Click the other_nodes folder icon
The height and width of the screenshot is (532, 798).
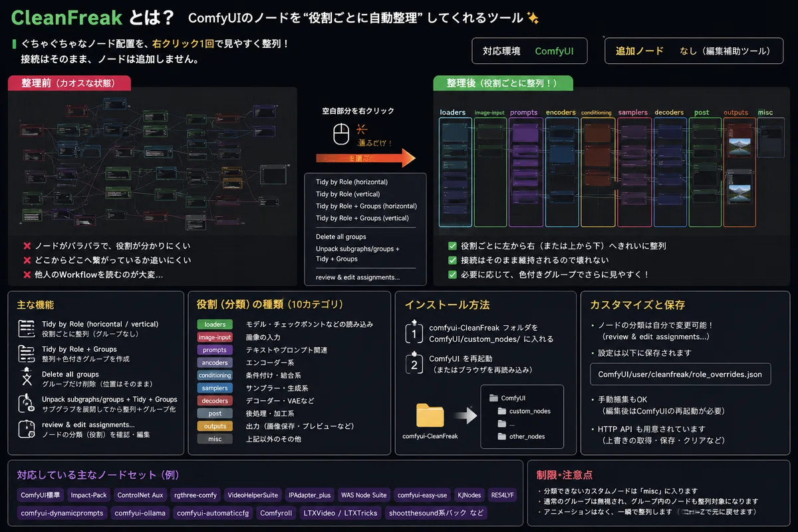tap(503, 436)
